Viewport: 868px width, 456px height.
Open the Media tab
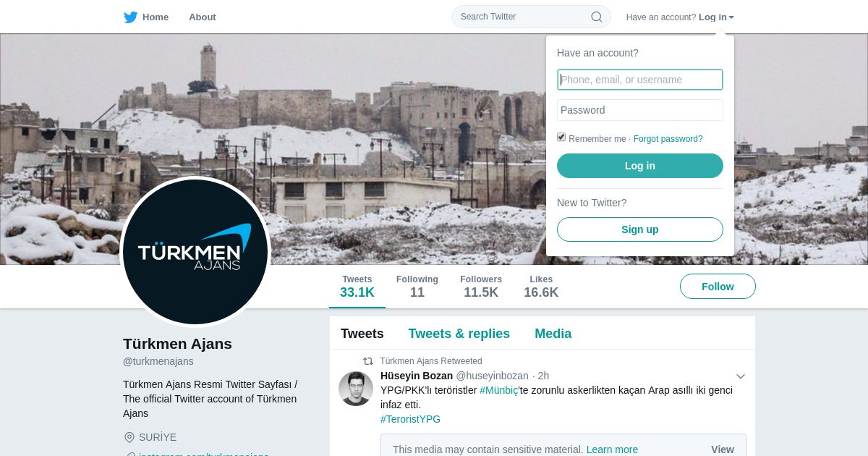tap(553, 334)
